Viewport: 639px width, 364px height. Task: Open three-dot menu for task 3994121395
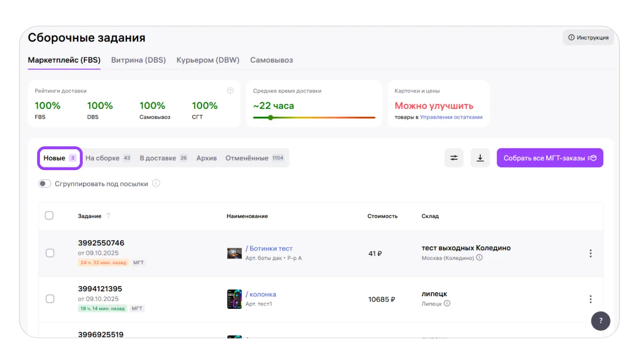(591, 299)
